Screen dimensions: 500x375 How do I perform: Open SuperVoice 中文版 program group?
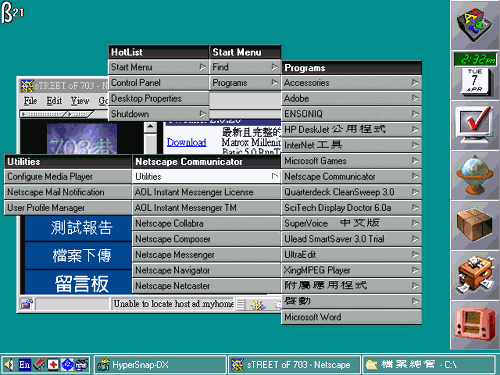[x=351, y=223]
